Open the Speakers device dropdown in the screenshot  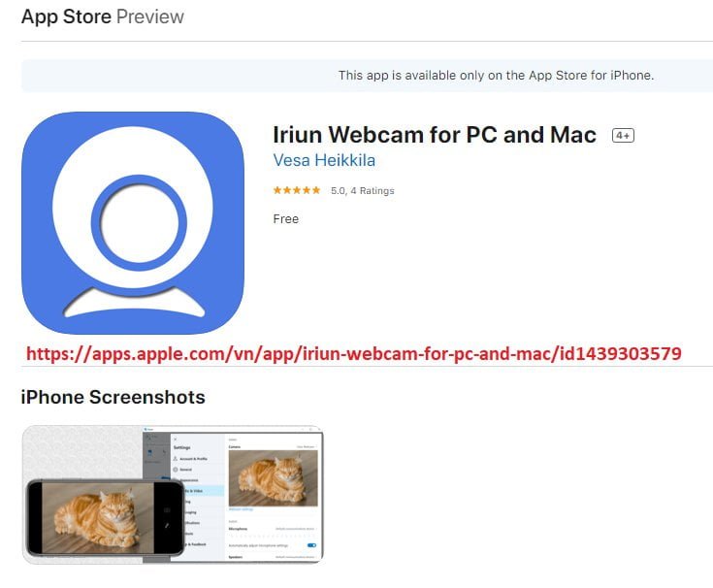click(x=296, y=557)
